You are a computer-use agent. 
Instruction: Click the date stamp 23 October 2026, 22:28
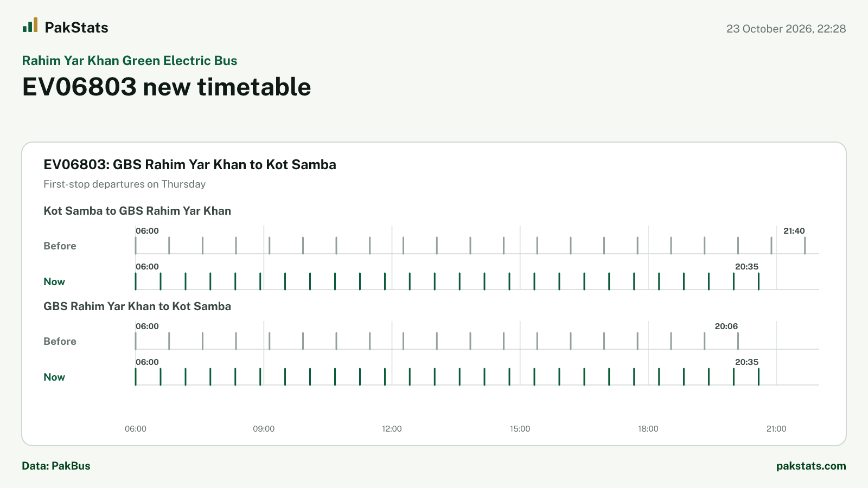click(x=786, y=29)
